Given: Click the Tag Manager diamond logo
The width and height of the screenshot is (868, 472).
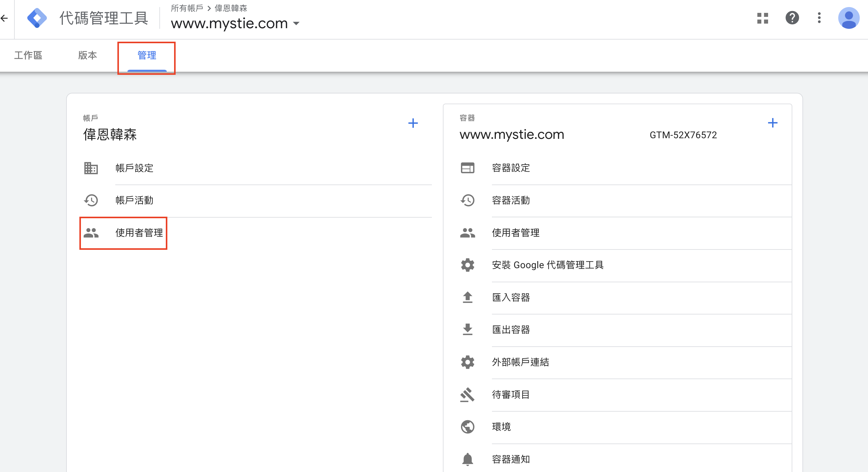Looking at the screenshot, I should 37,18.
